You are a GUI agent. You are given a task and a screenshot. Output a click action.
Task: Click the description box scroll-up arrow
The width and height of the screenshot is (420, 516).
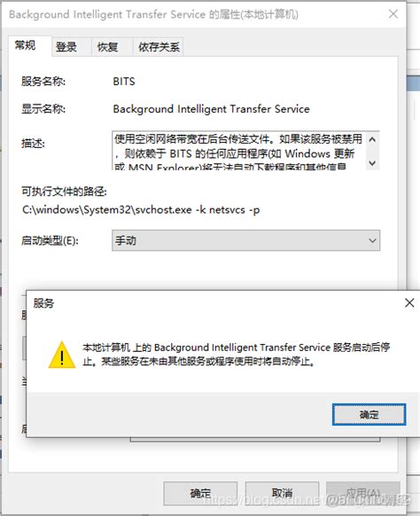pyautogui.click(x=372, y=139)
